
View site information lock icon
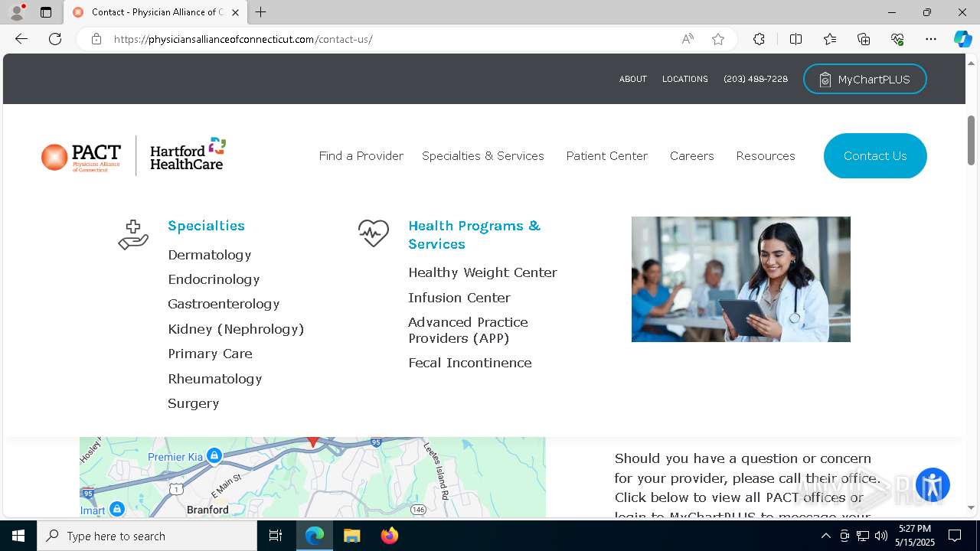click(x=96, y=39)
